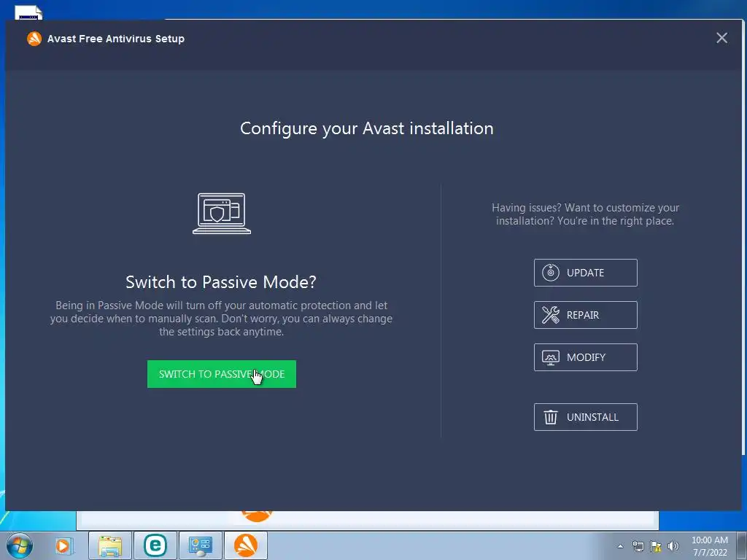This screenshot has height=560, width=747.
Task: Click the 'Configure your Avast installation' heading
Action: coord(367,128)
